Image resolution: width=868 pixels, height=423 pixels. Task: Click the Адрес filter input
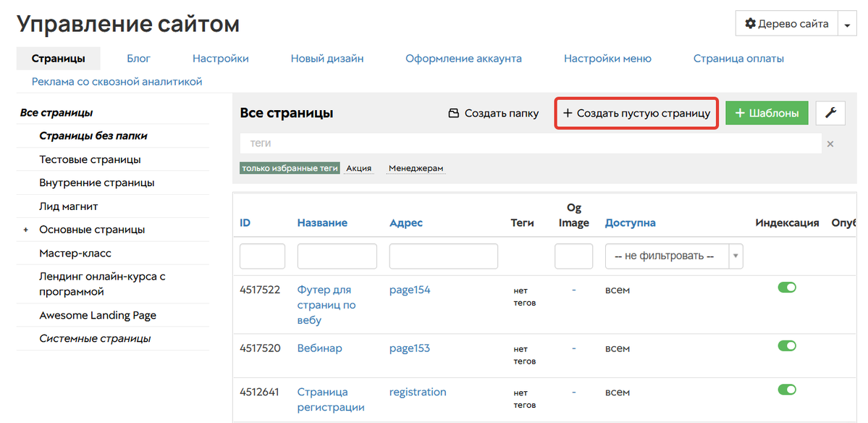(443, 256)
